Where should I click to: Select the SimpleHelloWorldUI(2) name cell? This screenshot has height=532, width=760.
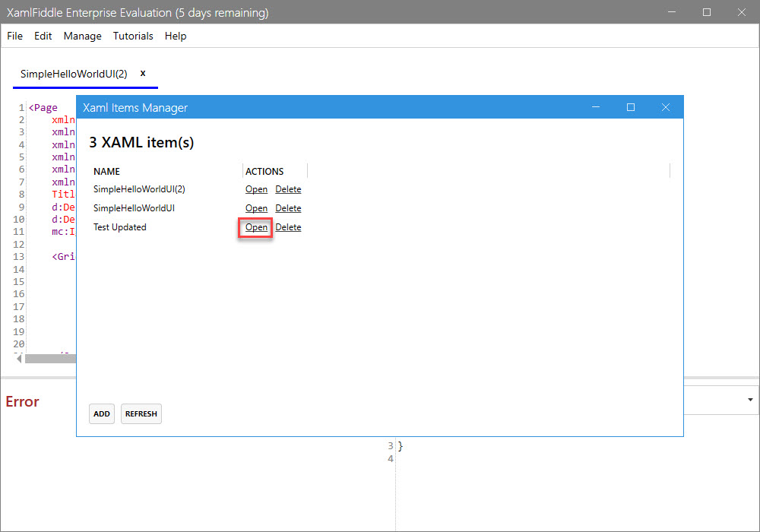139,189
